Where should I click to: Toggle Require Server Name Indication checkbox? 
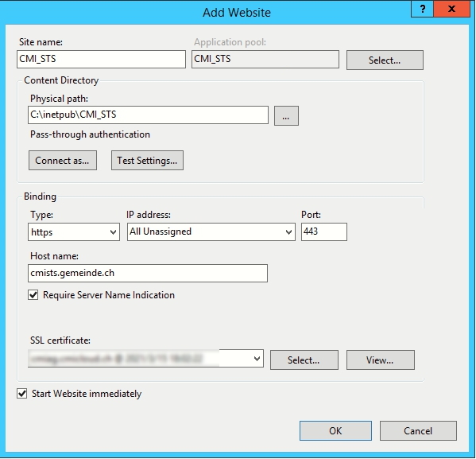click(x=33, y=295)
